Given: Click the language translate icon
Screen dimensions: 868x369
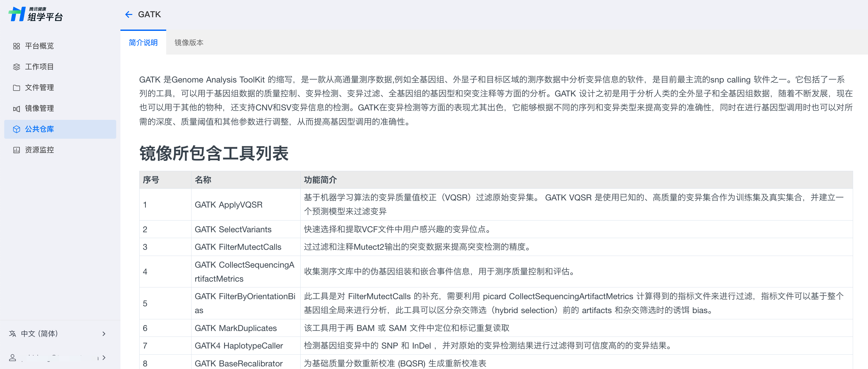Looking at the screenshot, I should (12, 334).
